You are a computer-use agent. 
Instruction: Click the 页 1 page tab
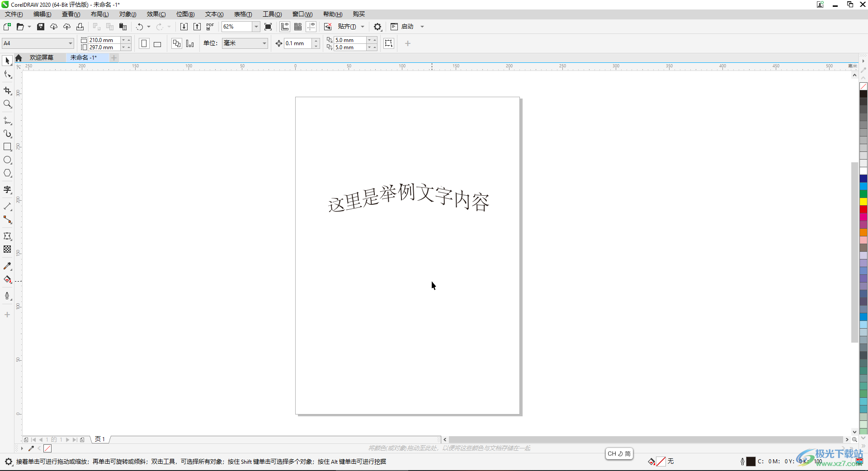100,439
